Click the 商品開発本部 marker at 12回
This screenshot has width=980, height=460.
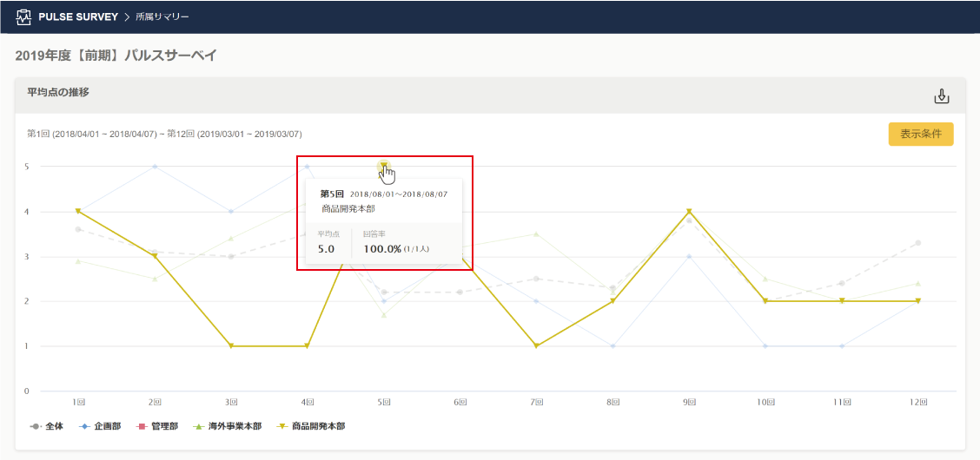point(917,301)
